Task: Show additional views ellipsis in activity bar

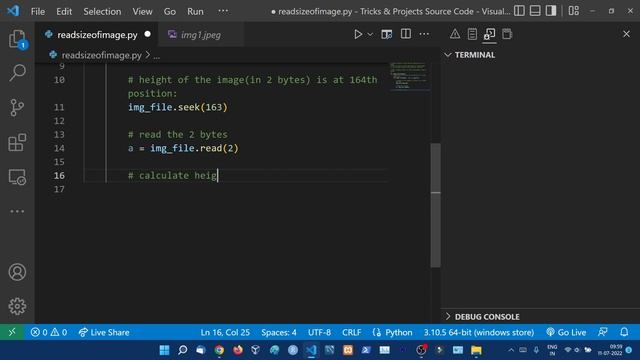Action: click(17, 211)
